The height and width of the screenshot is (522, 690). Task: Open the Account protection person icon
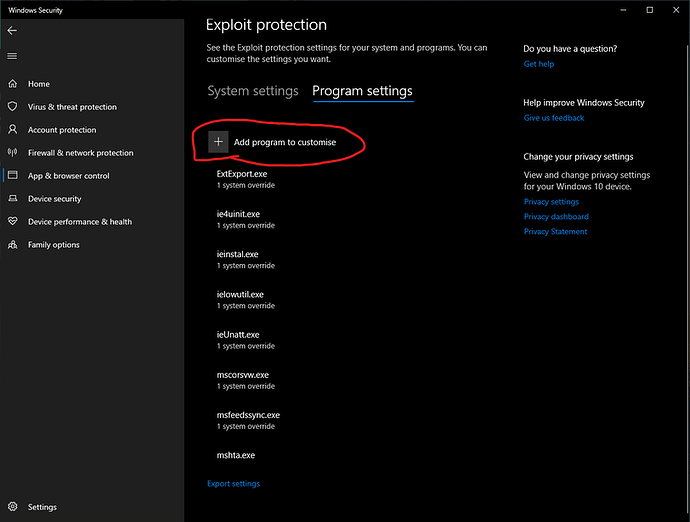(12, 130)
